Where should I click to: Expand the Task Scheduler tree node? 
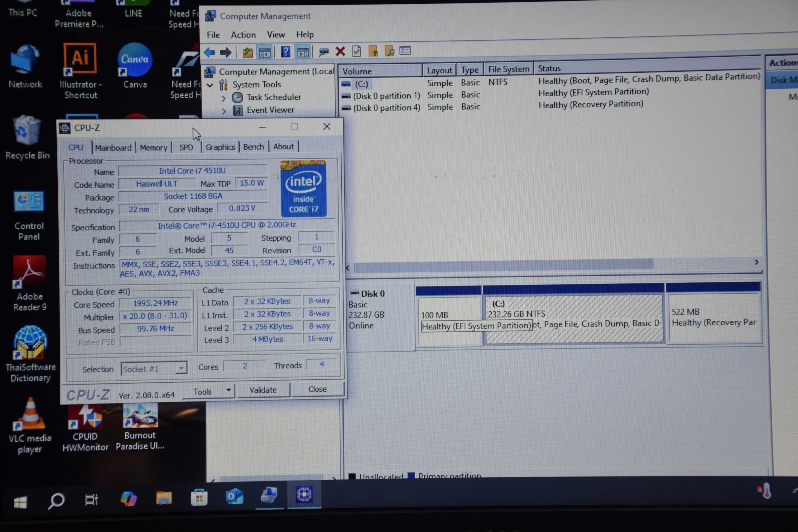224,98
